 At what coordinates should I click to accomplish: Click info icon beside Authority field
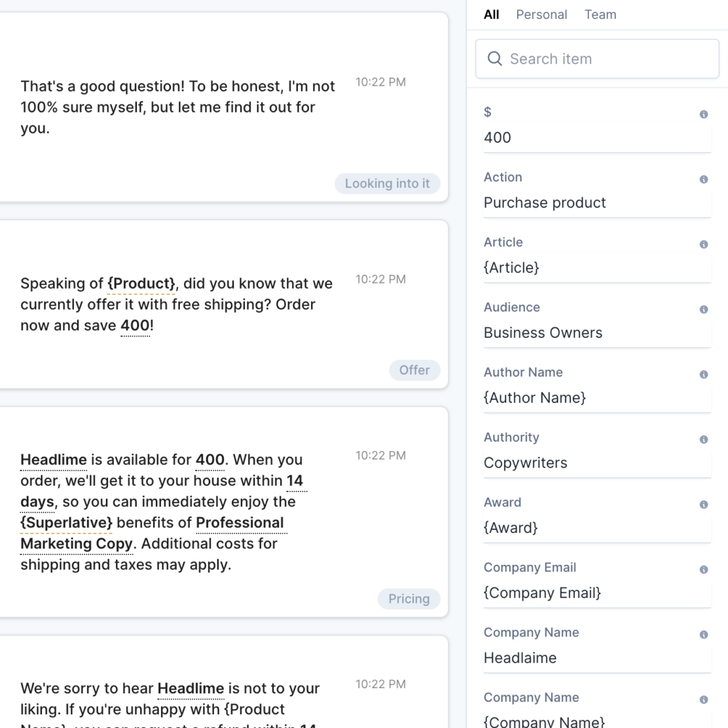[x=704, y=439]
